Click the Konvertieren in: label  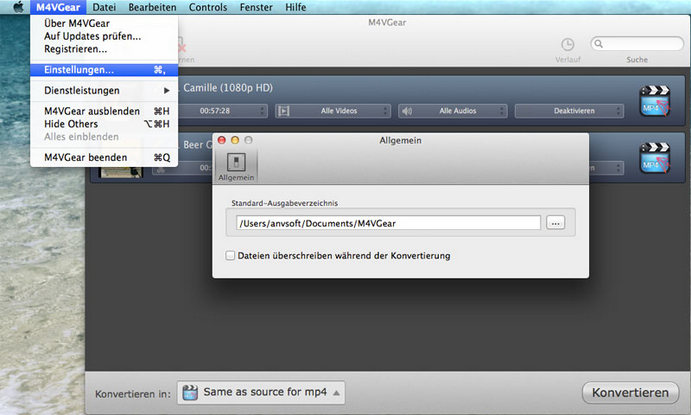pos(133,394)
